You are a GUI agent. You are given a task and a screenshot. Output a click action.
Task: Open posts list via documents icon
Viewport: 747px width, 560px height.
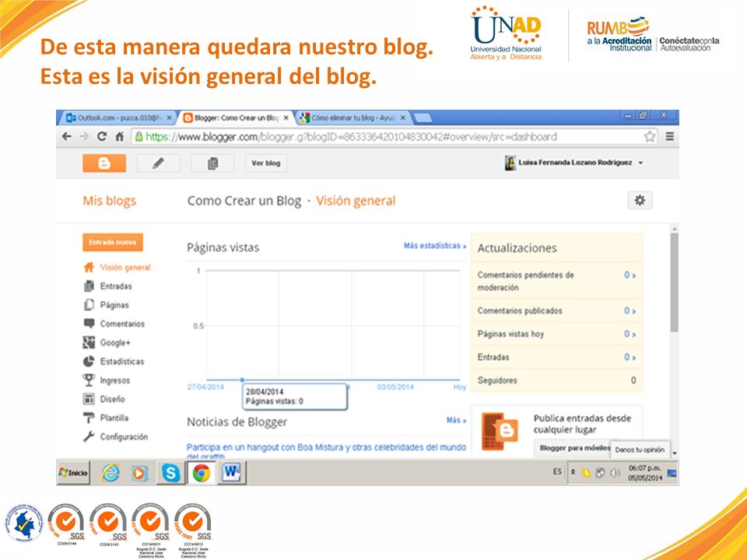click(212, 163)
